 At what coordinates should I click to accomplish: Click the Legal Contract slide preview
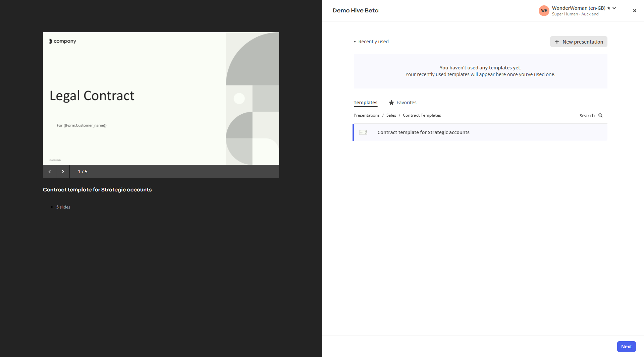coord(161,99)
